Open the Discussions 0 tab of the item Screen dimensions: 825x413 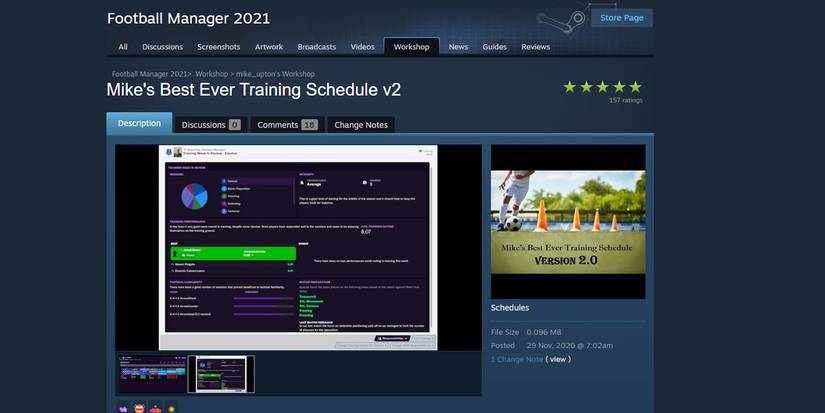tap(210, 125)
